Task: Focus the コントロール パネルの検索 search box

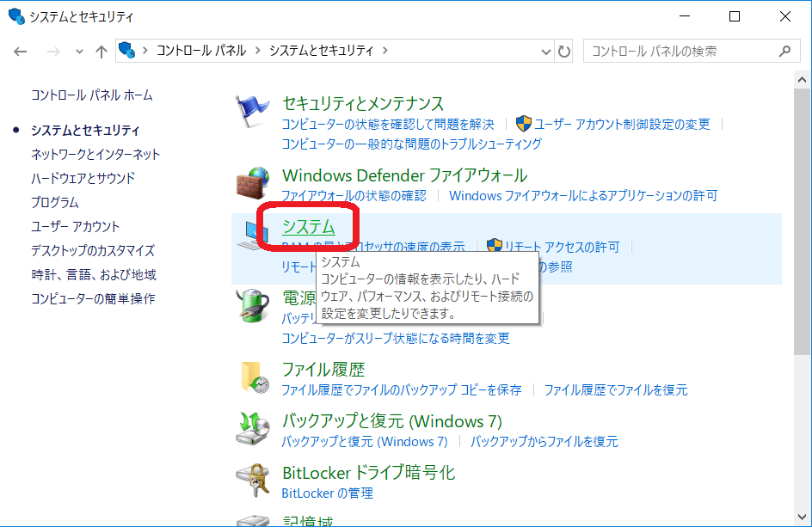Action: point(692,52)
